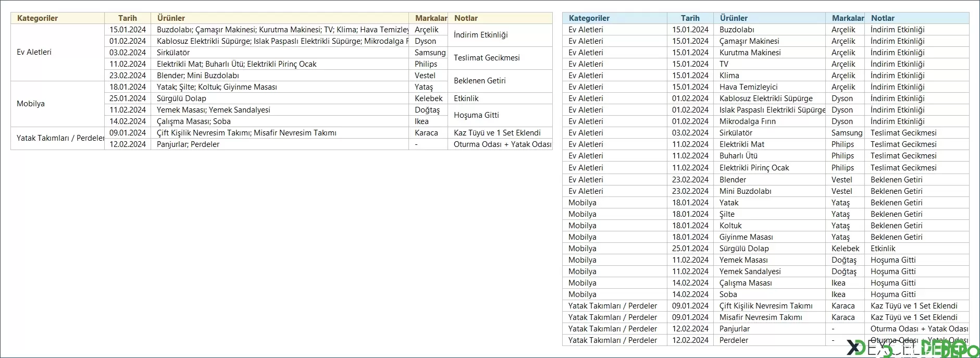Click the Samsung brand in the right table
The width and height of the screenshot is (980, 358).
(x=845, y=133)
